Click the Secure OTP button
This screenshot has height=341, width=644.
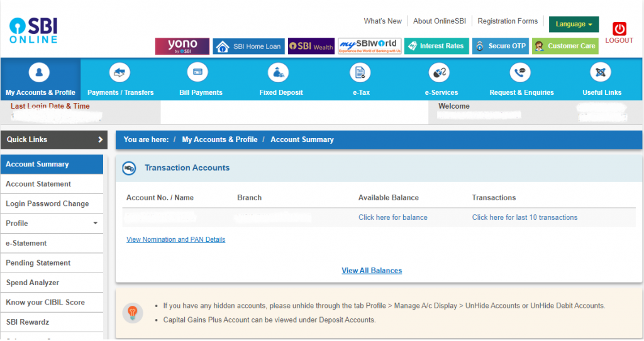[x=501, y=46]
